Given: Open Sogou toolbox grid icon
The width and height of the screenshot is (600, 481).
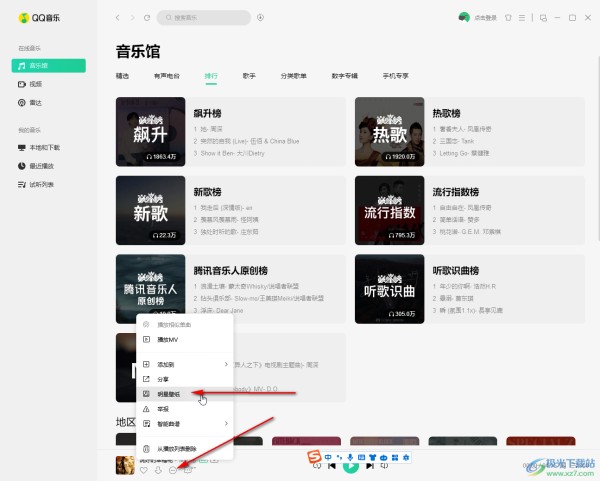Looking at the screenshot, I should pos(395,457).
